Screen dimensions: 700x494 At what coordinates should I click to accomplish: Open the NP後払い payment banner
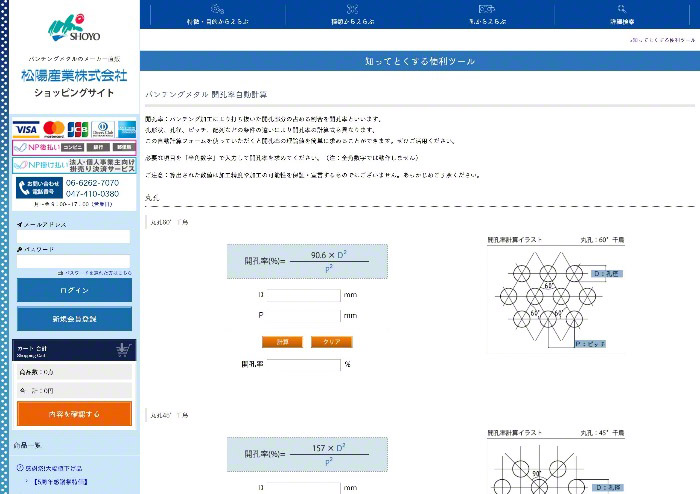[74, 147]
